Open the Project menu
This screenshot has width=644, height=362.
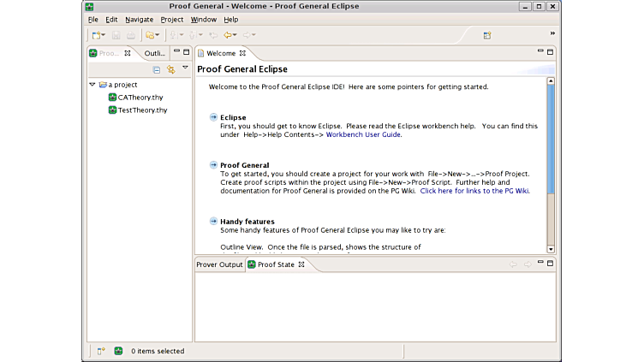coord(171,19)
